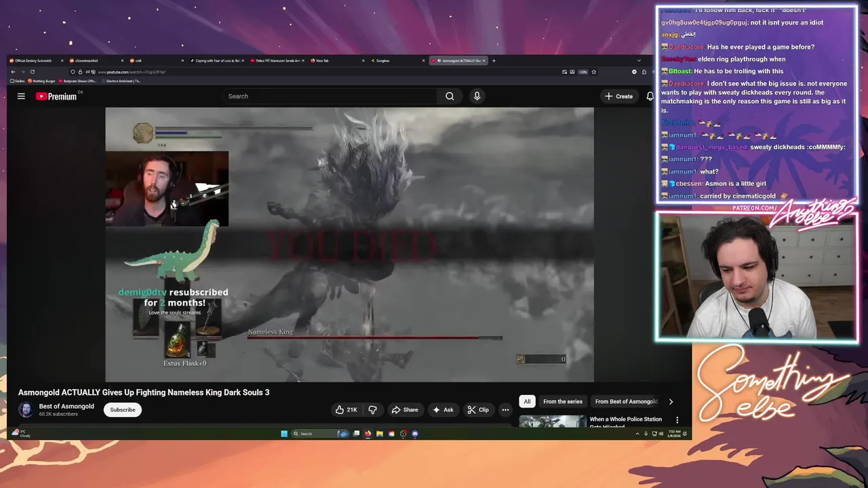Like the video with 21K likes
The height and width of the screenshot is (488, 868).
click(347, 409)
